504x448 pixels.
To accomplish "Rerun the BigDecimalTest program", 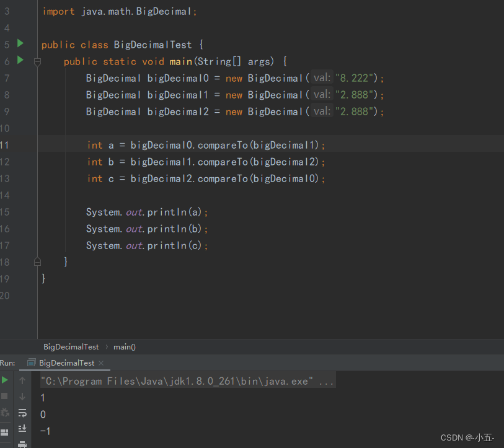I will pos(4,379).
